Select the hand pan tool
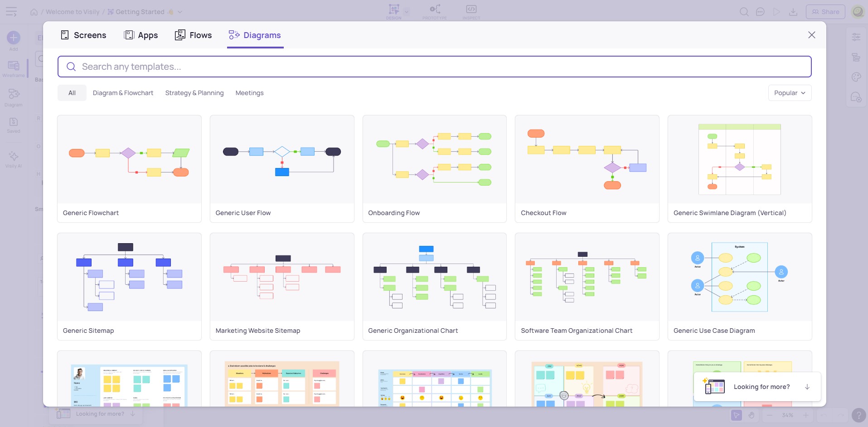This screenshot has height=427, width=868. [x=752, y=415]
